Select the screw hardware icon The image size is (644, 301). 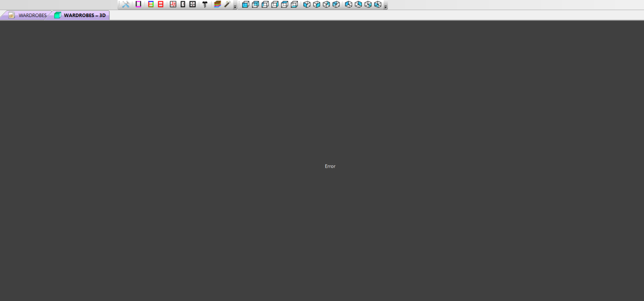205,4
